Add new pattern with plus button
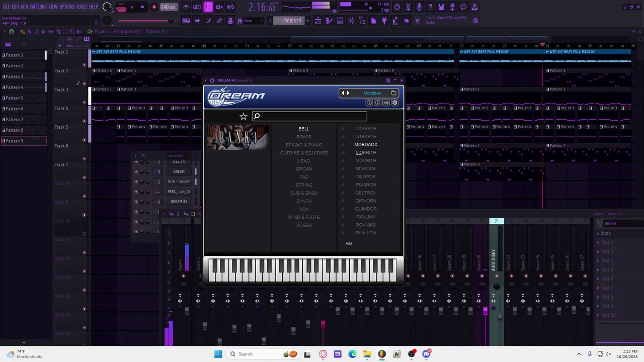Screen dimensions: 644x362 [307, 21]
